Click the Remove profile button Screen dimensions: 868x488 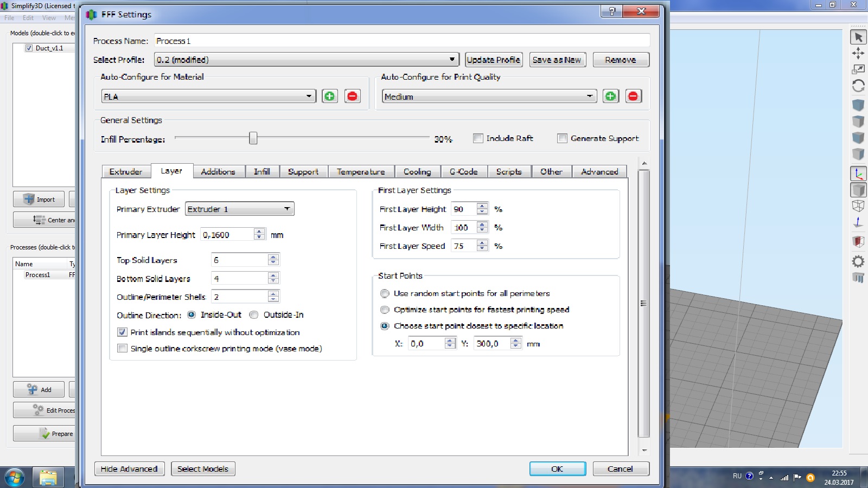point(621,60)
